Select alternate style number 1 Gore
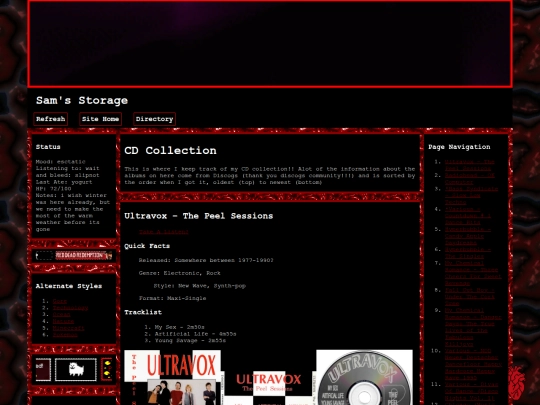The width and height of the screenshot is (540, 405). point(60,301)
